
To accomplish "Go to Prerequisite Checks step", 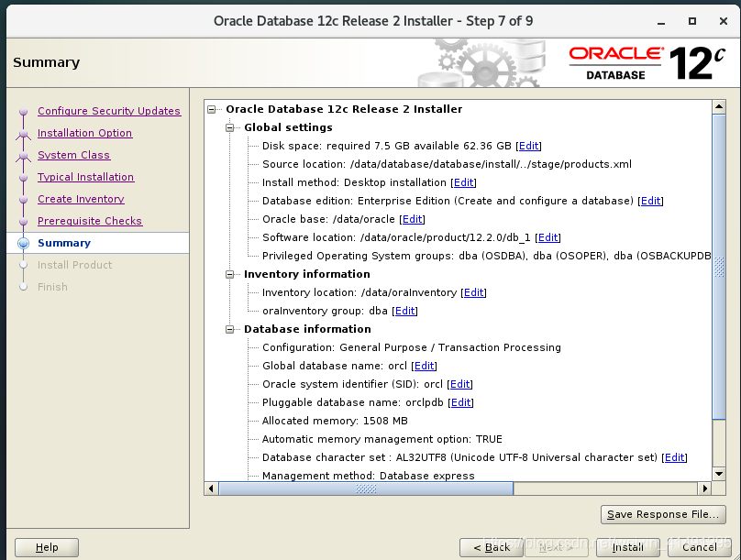I will coord(90,221).
